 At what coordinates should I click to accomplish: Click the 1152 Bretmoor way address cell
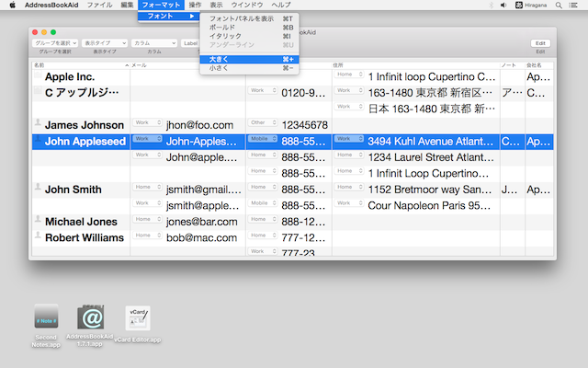coord(430,190)
